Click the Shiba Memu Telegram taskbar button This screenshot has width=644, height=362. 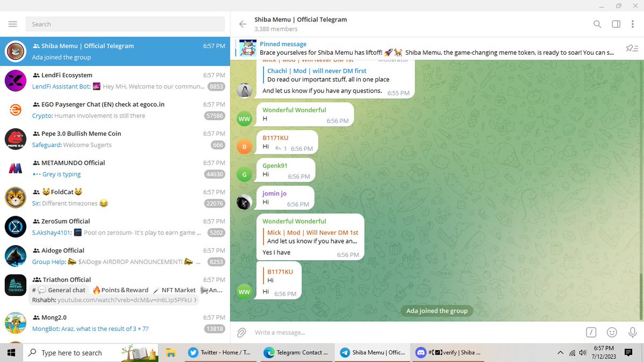(x=372, y=352)
